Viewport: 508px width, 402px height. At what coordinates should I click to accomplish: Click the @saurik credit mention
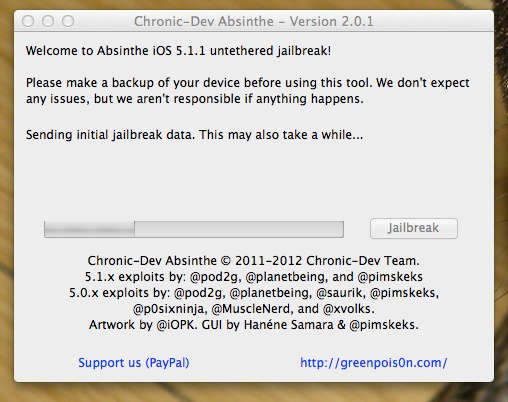pos(339,293)
